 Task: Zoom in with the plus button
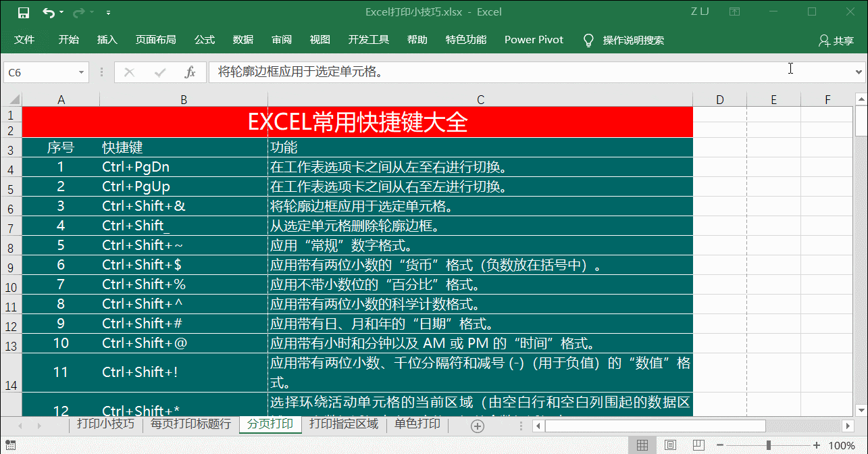coord(817,445)
